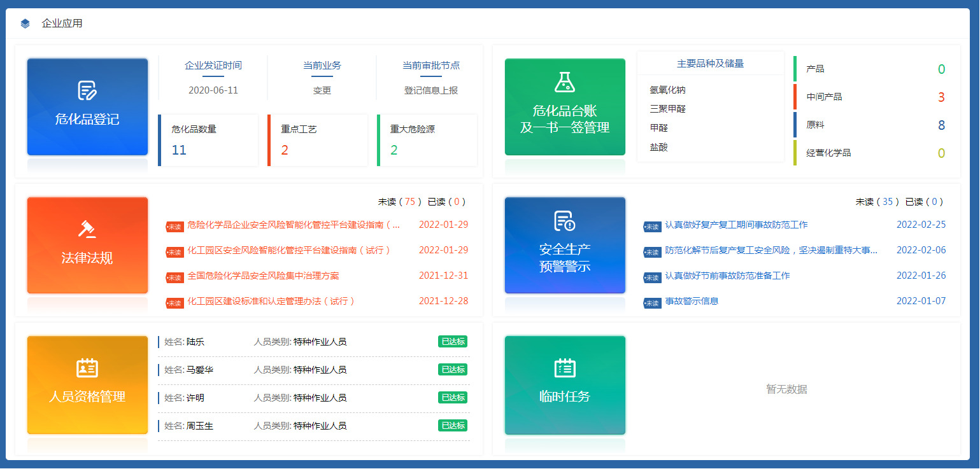Click the 未读 tag beside 化工园区建设标准和认定管理办法
Image resolution: width=980 pixels, height=469 pixels.
point(174,303)
